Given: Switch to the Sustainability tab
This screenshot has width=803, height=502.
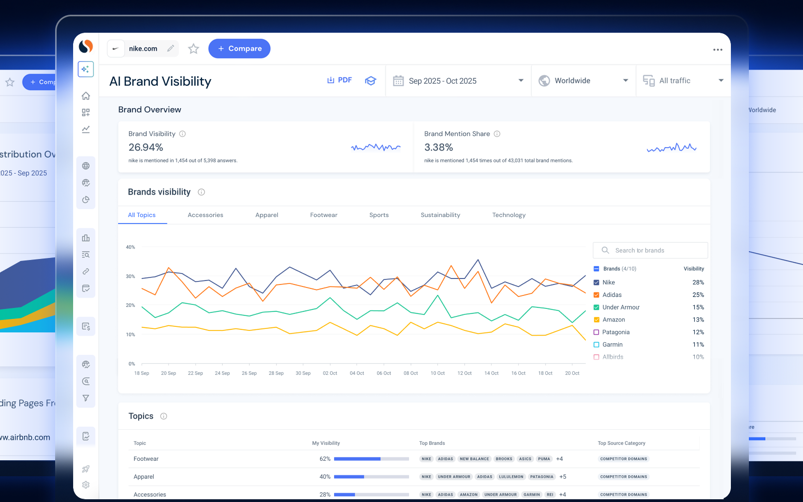Looking at the screenshot, I should pyautogui.click(x=440, y=215).
